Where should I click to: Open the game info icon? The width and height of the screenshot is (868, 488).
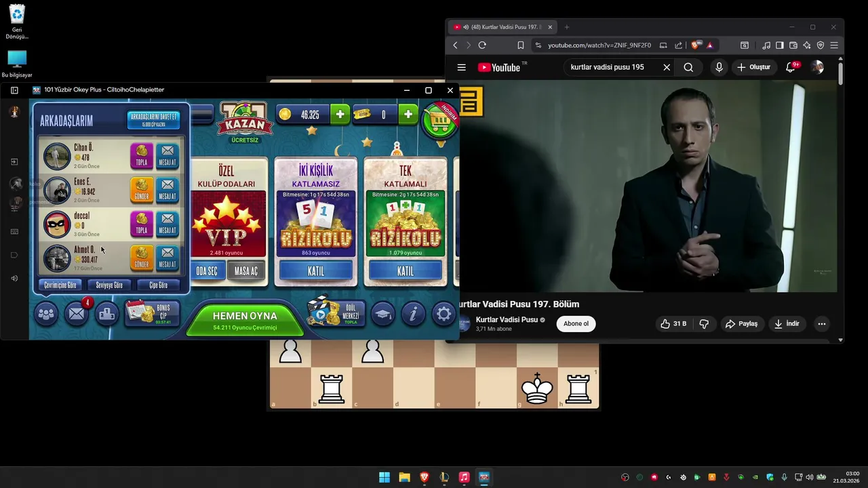tap(413, 314)
